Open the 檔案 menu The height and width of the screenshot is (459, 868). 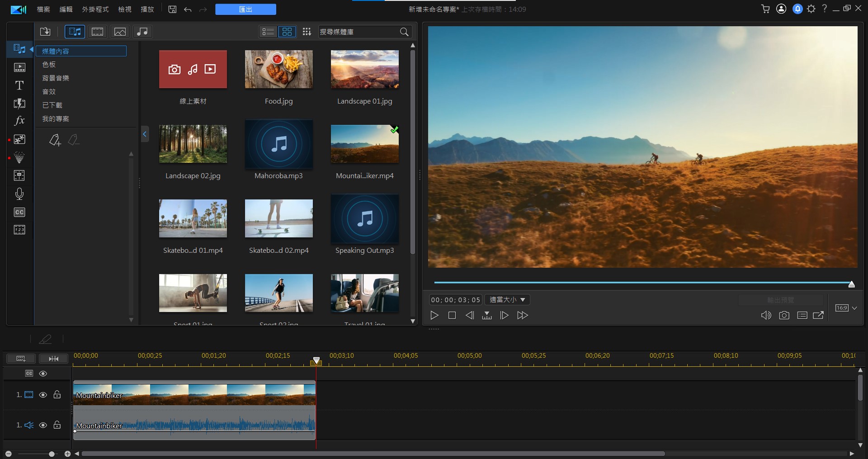[43, 9]
